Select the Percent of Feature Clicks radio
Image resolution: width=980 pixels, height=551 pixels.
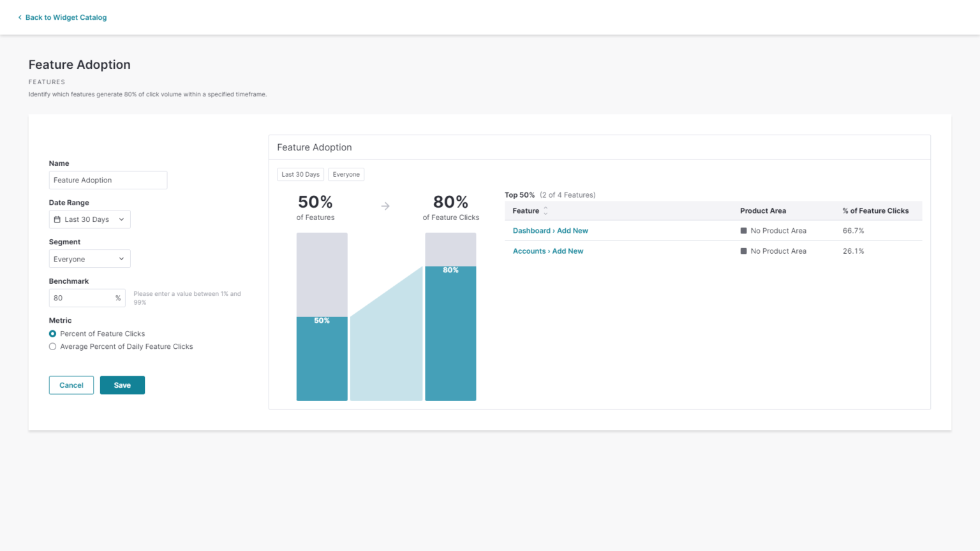tap(52, 334)
